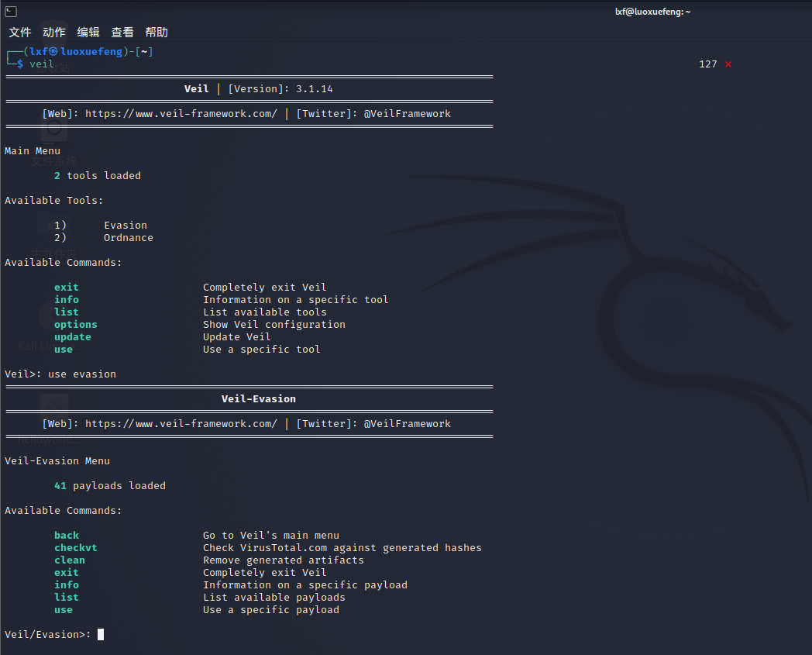Open the 查看 (View) menu
Viewport: 812px width, 655px height.
click(x=122, y=32)
